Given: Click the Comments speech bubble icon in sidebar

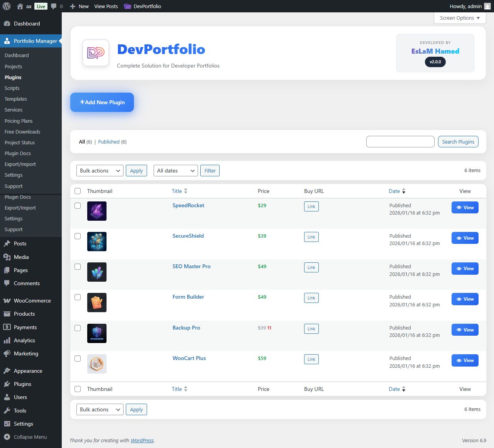Looking at the screenshot, I should click(x=7, y=283).
